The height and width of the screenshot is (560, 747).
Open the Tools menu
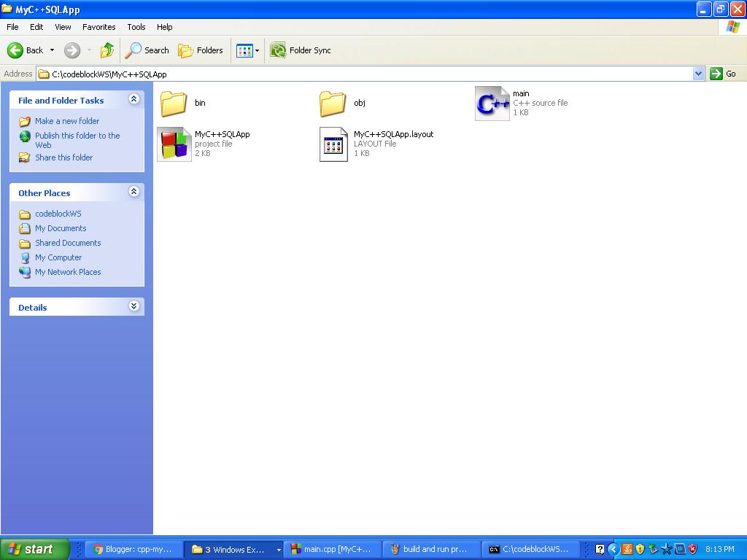pyautogui.click(x=136, y=27)
